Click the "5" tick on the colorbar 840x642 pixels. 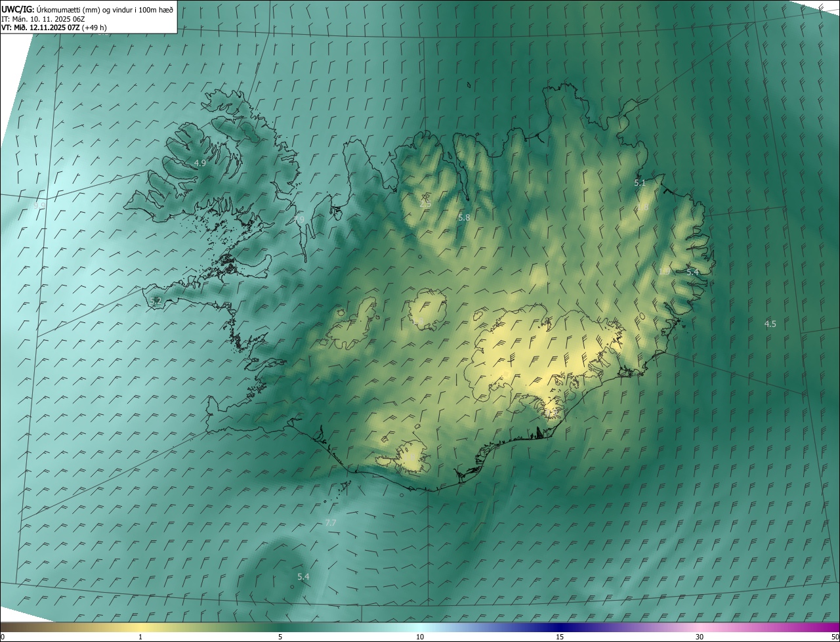(x=280, y=637)
